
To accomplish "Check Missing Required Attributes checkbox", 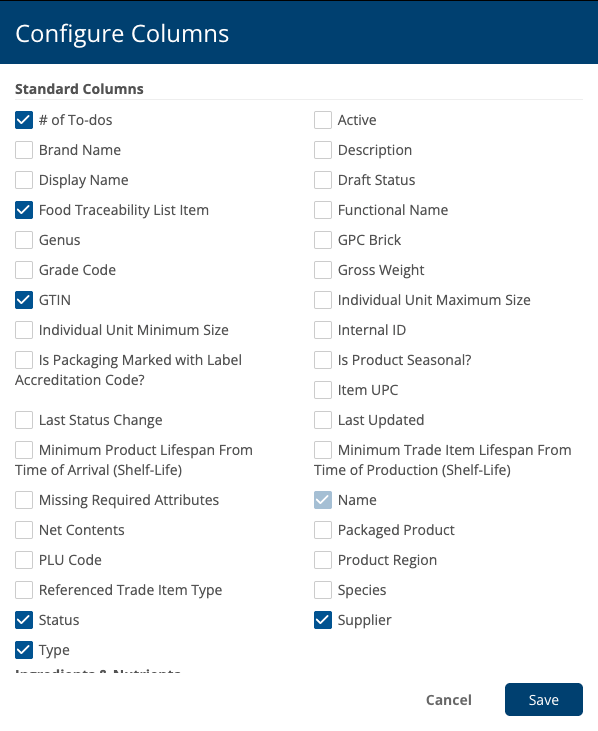I will (24, 500).
